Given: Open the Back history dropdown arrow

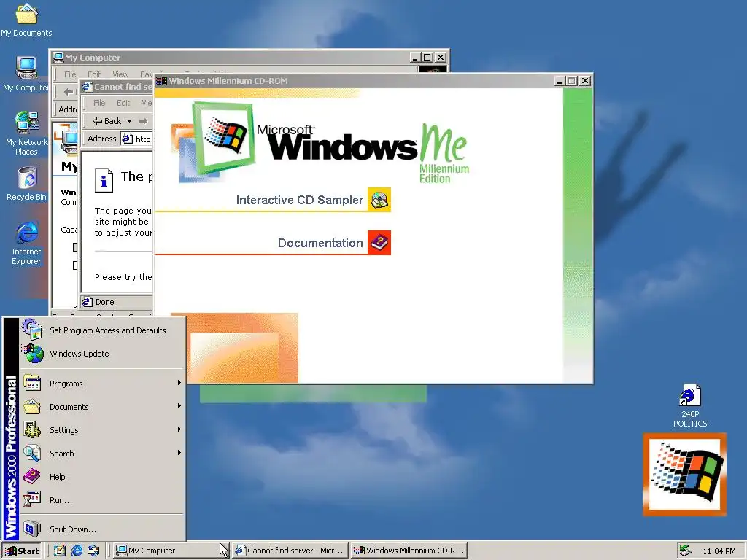Looking at the screenshot, I should tap(129, 121).
